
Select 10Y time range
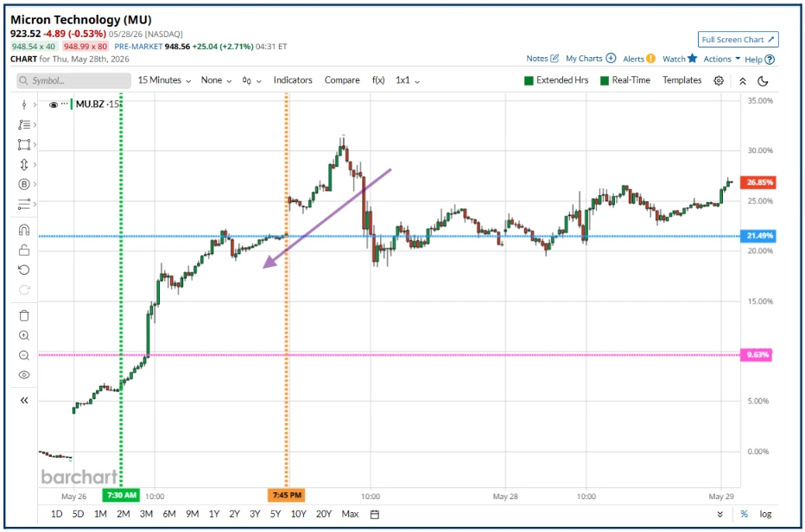[x=298, y=514]
